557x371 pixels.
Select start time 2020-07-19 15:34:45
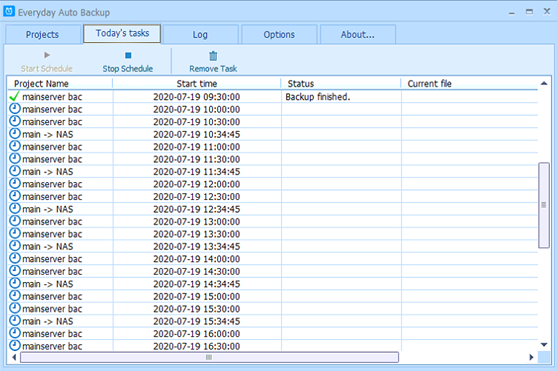coord(197,321)
